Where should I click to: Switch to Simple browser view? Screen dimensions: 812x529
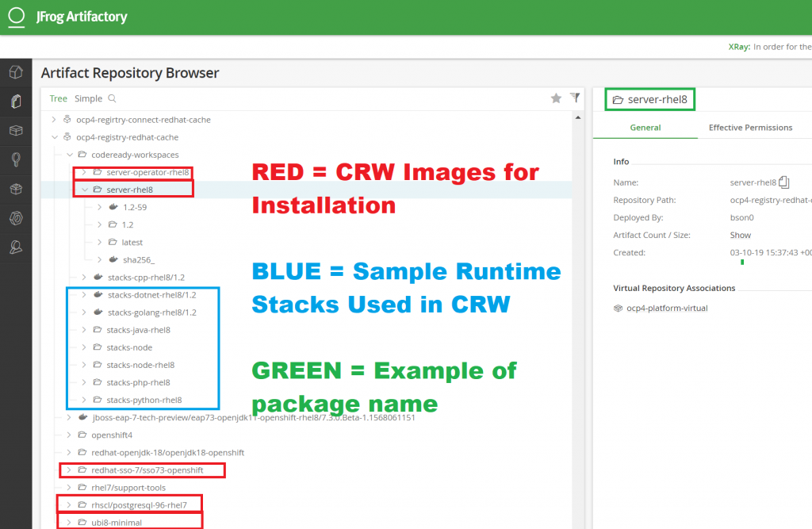[x=88, y=98]
